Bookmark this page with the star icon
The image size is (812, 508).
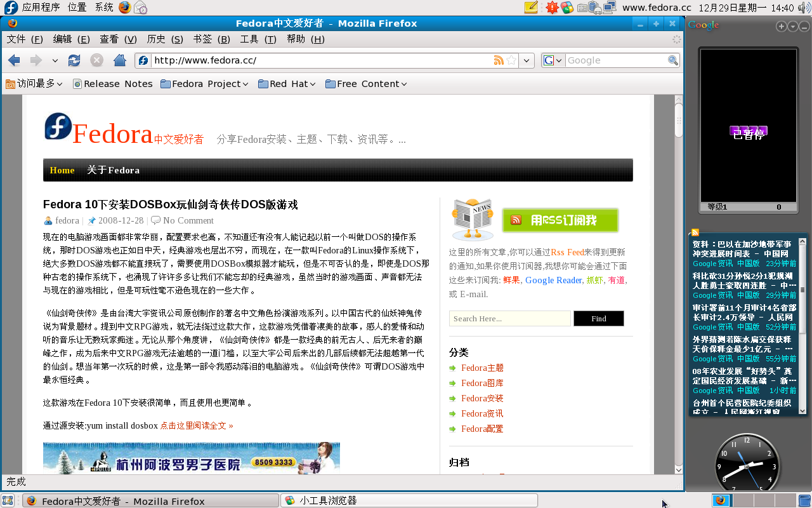pos(511,60)
